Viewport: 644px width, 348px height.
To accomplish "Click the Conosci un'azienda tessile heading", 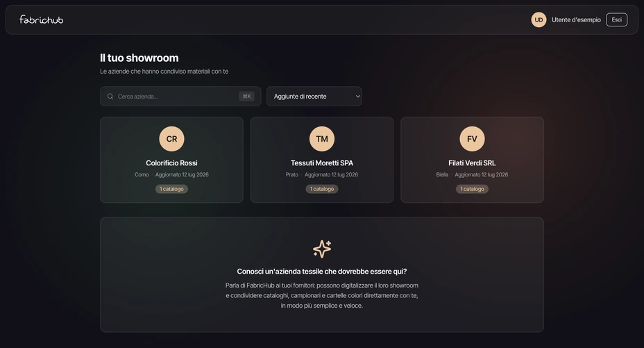I will [x=322, y=272].
